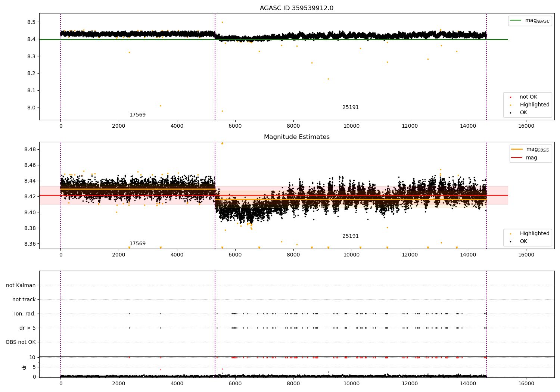Image resolution: width=560 pixels, height=392 pixels.
Task: Click the 16000 x-axis tick under top plot
Action: click(x=526, y=126)
